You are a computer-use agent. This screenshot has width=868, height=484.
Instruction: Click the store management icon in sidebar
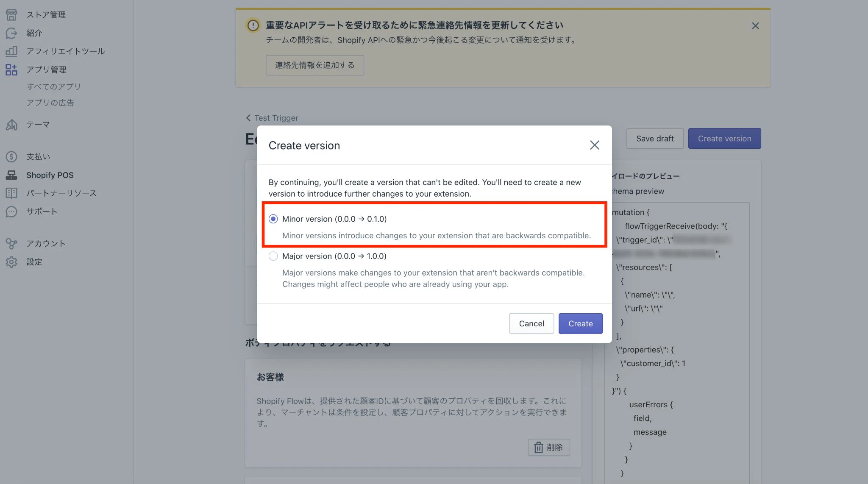[11, 15]
